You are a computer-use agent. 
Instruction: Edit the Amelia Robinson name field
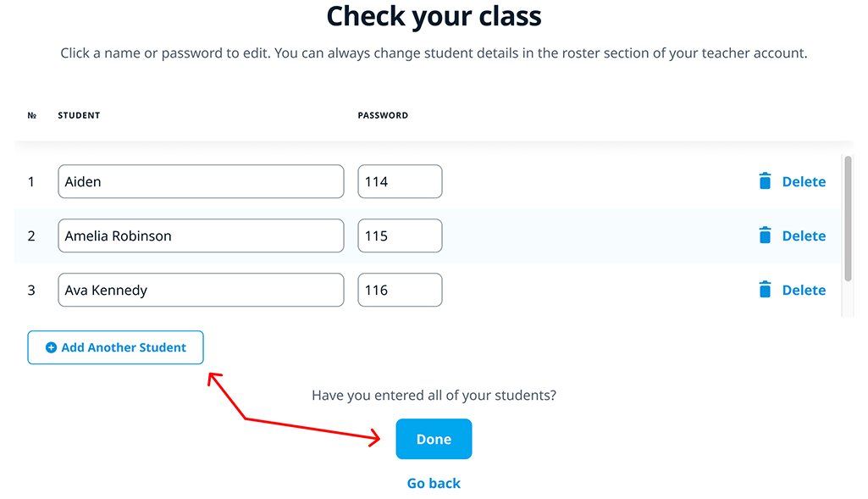(201, 236)
